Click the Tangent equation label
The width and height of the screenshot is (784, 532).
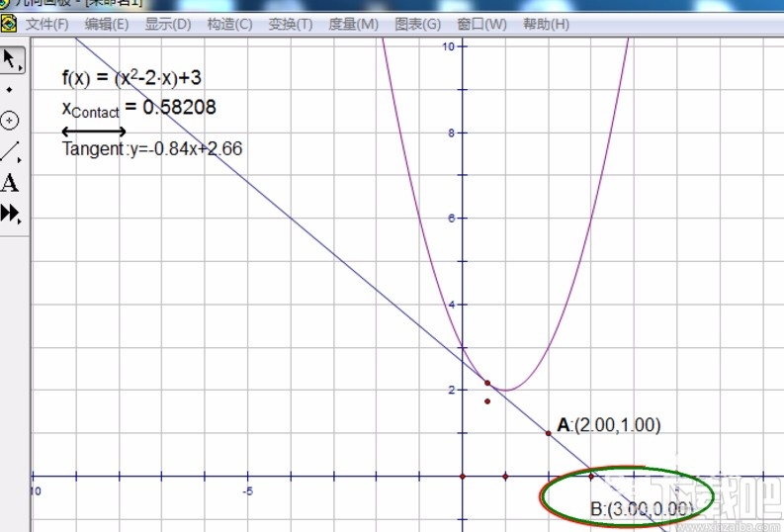coord(152,149)
